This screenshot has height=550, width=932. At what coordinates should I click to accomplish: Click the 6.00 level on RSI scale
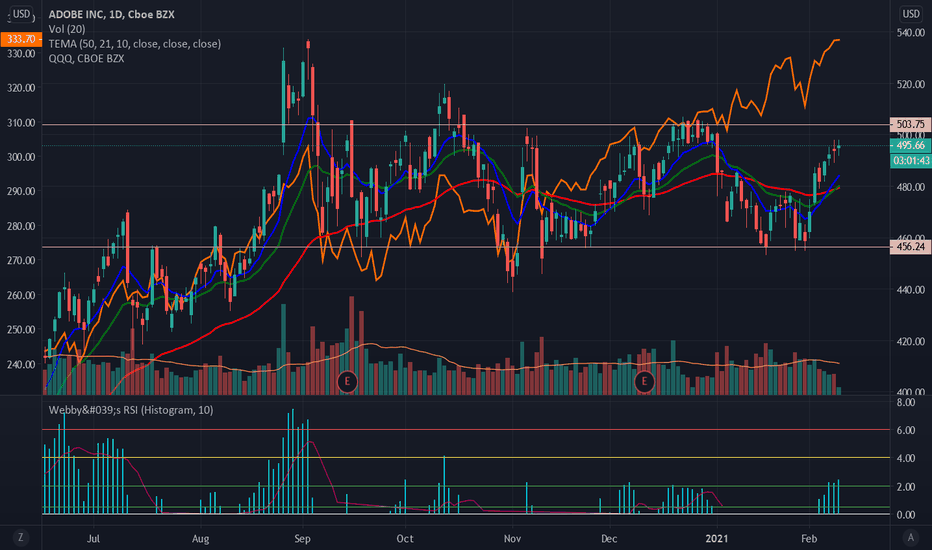(906, 430)
